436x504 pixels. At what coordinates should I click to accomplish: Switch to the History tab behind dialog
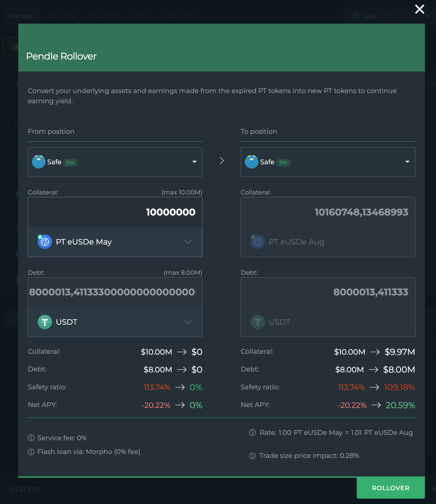(177, 16)
